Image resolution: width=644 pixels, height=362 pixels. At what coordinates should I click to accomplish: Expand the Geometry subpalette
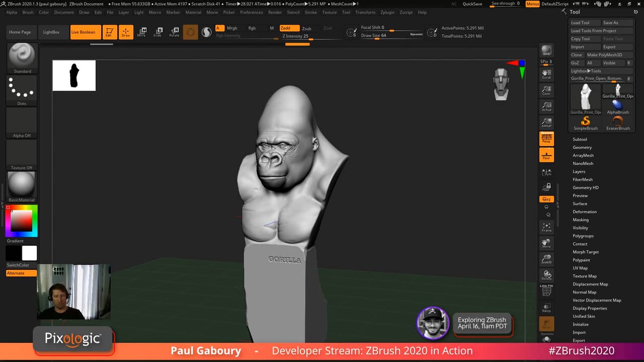pyautogui.click(x=582, y=147)
